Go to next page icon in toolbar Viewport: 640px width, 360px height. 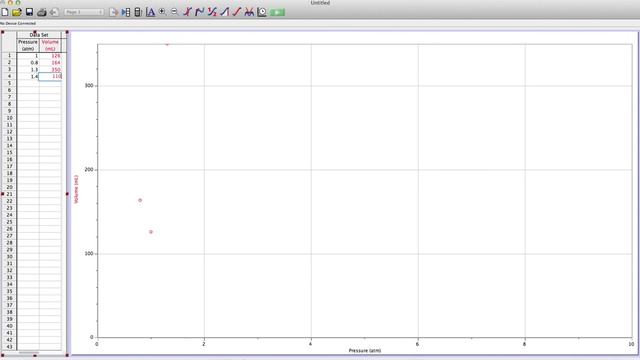(113, 12)
